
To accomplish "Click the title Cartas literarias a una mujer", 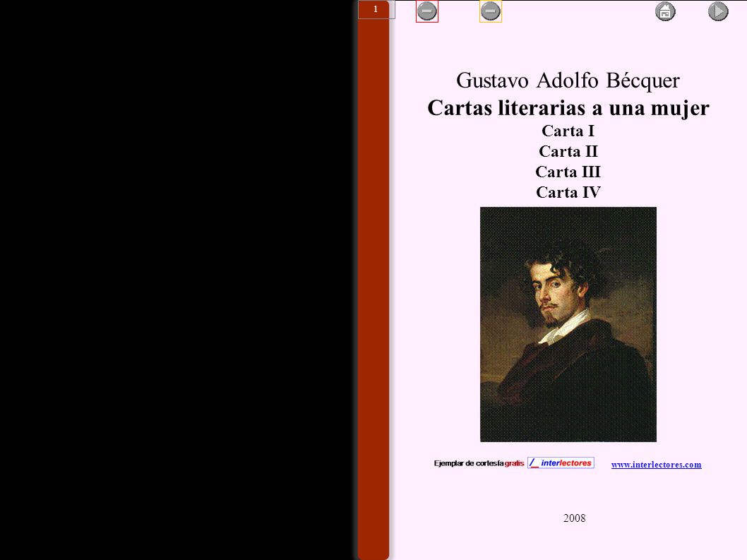I will point(568,108).
